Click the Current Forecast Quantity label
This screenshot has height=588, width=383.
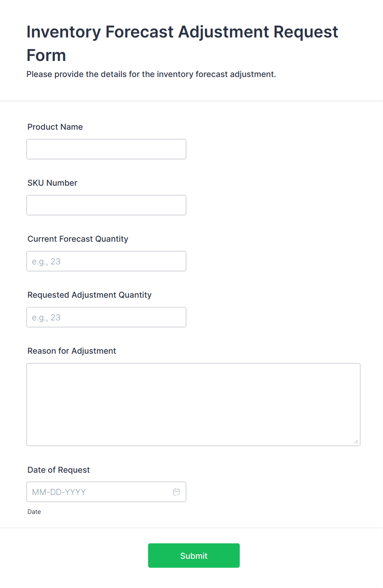click(x=77, y=239)
